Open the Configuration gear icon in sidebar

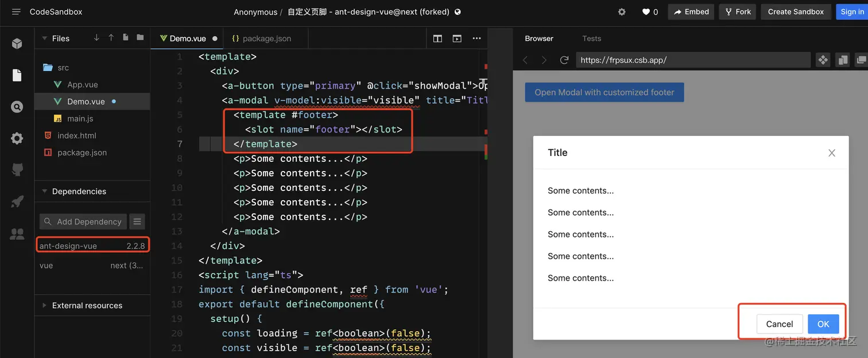click(x=17, y=138)
